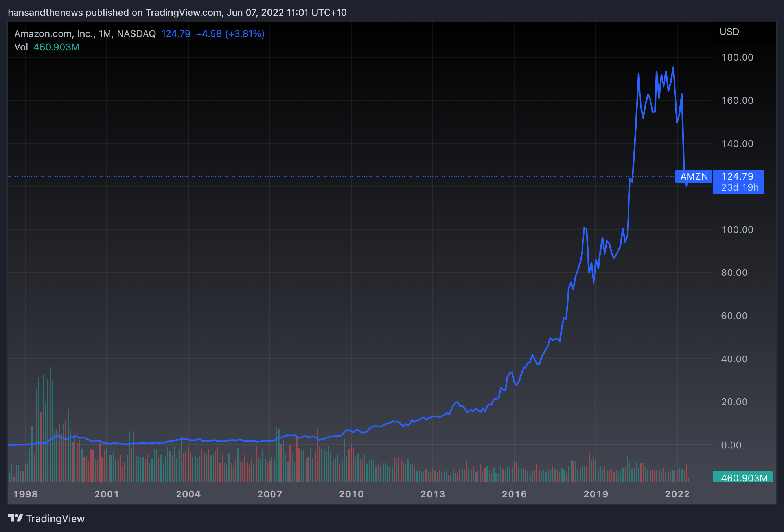784x532 pixels.
Task: Click the green 460.903M volume axis tag
Action: click(744, 478)
